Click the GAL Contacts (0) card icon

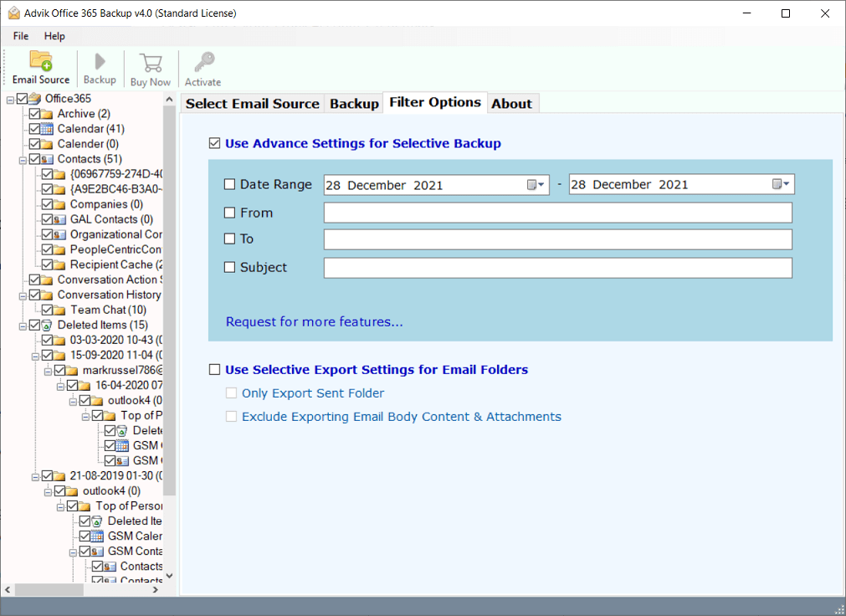(x=59, y=220)
